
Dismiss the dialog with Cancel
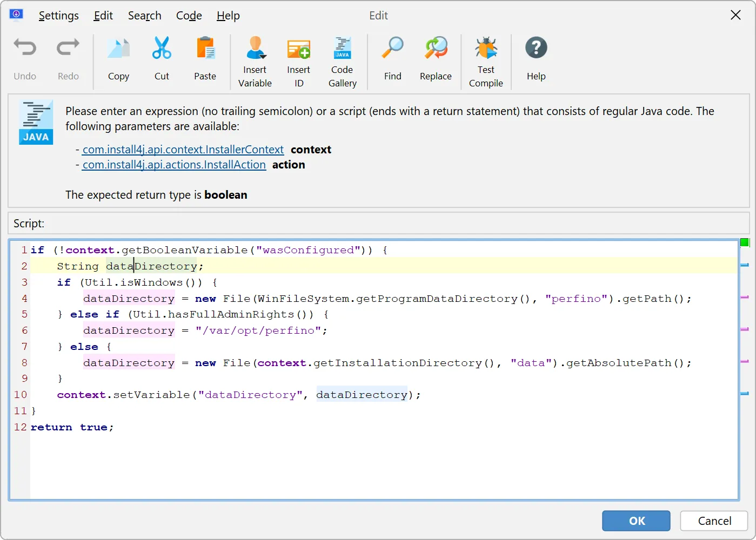pyautogui.click(x=714, y=521)
